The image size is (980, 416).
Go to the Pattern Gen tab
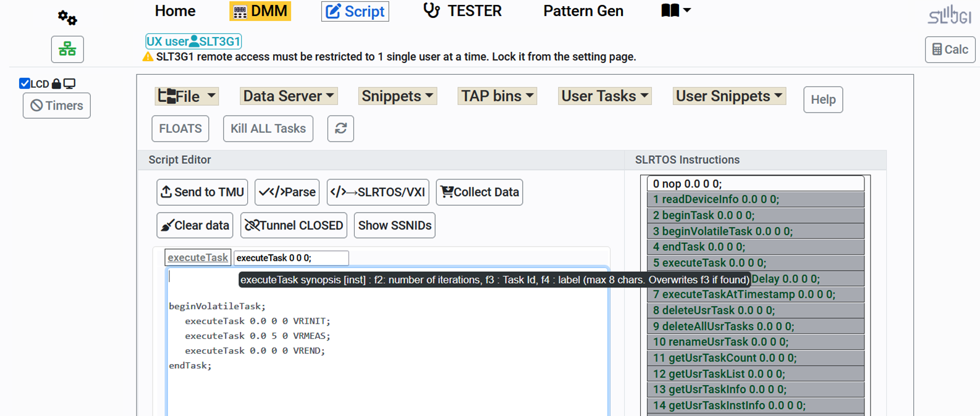point(583,11)
